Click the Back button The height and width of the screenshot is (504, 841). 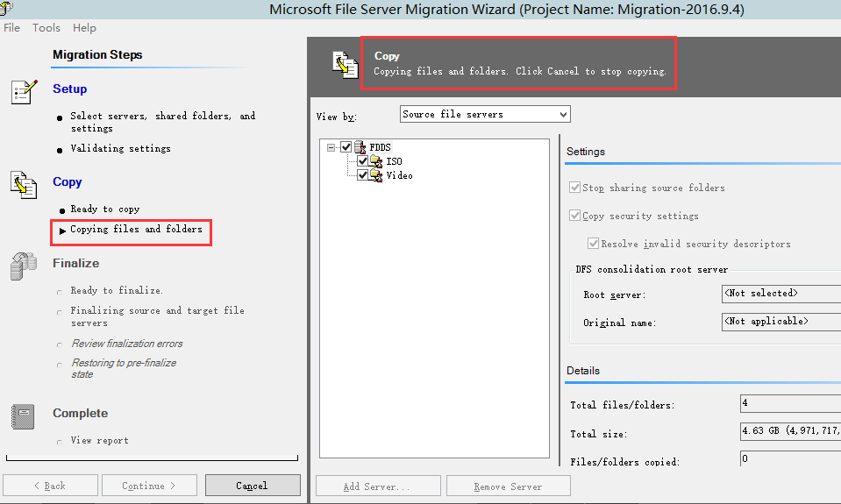(x=50, y=486)
